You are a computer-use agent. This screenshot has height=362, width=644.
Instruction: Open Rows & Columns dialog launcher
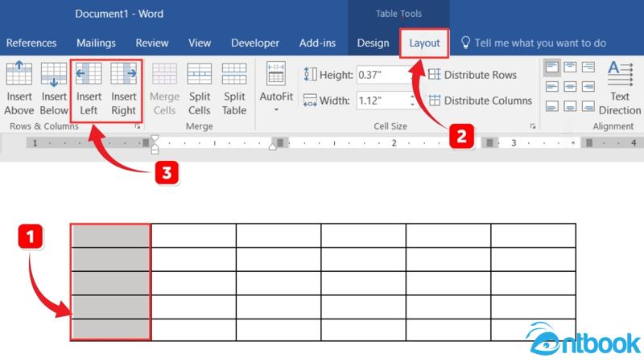[x=138, y=127]
